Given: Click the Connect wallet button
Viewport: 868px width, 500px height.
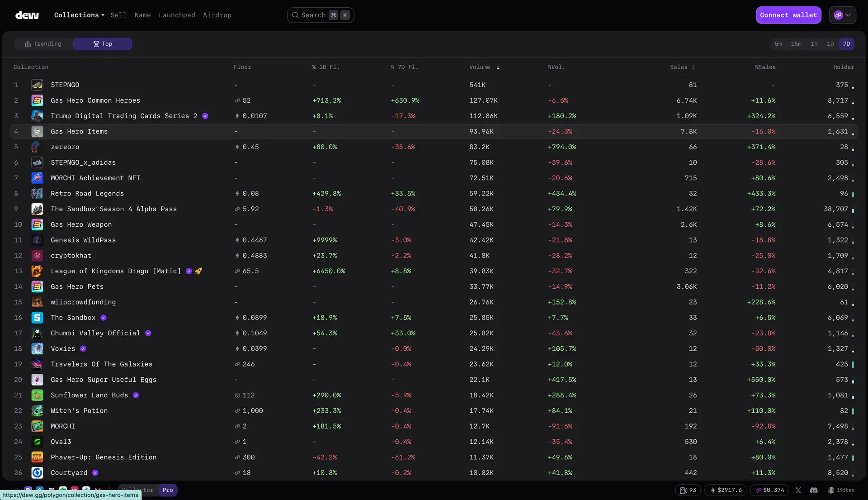Looking at the screenshot, I should coord(788,15).
